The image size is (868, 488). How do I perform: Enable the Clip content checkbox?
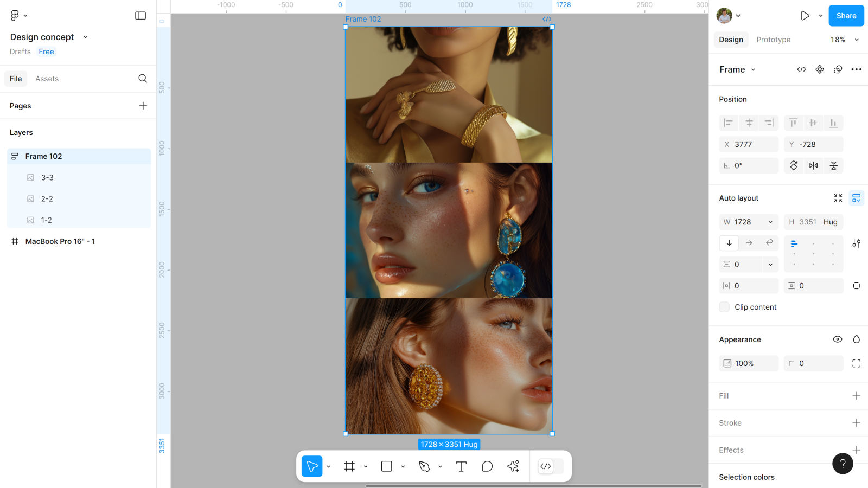pos(724,307)
